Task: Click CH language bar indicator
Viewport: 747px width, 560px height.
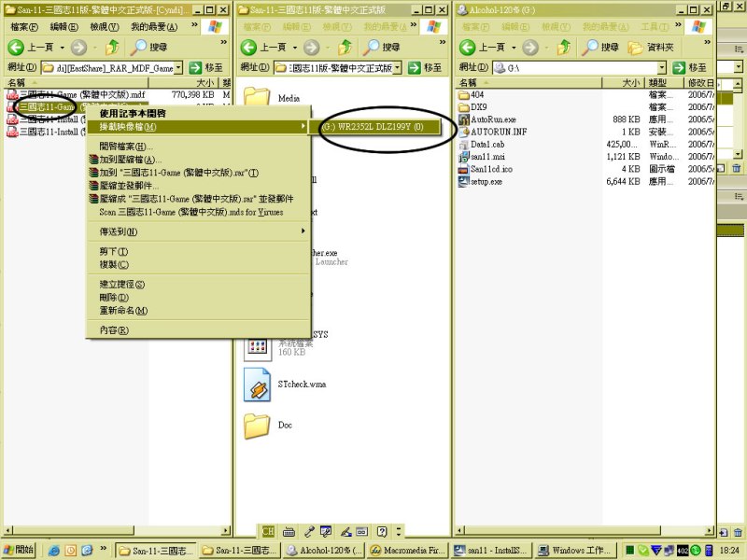Action: click(x=268, y=531)
